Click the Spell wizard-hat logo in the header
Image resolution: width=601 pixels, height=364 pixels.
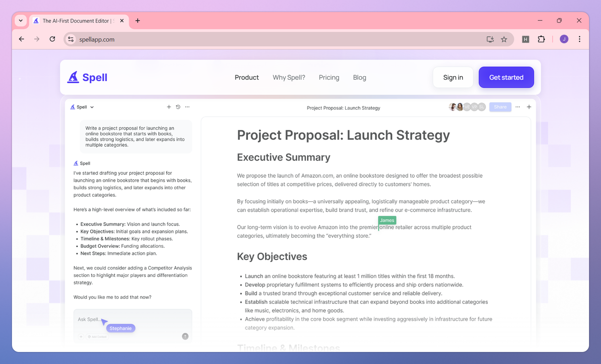[88, 77]
